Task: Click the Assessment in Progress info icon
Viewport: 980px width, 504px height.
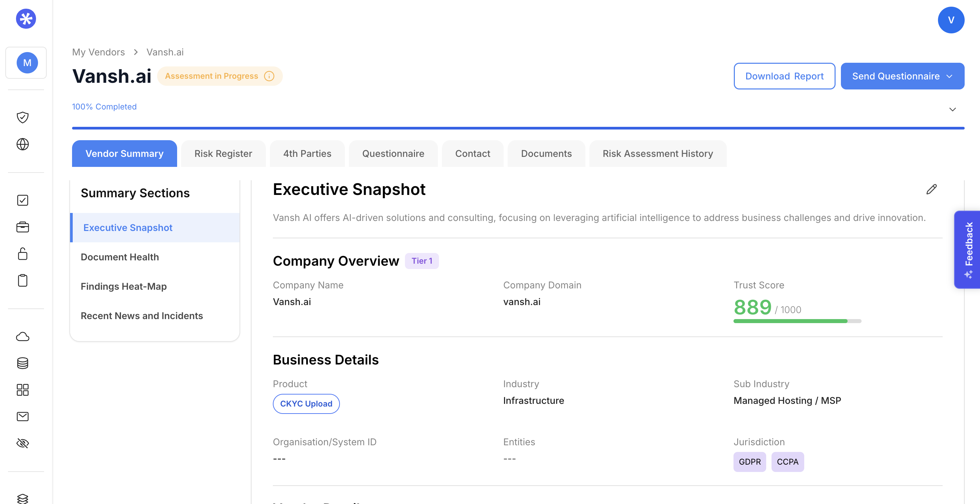Action: 269,76
